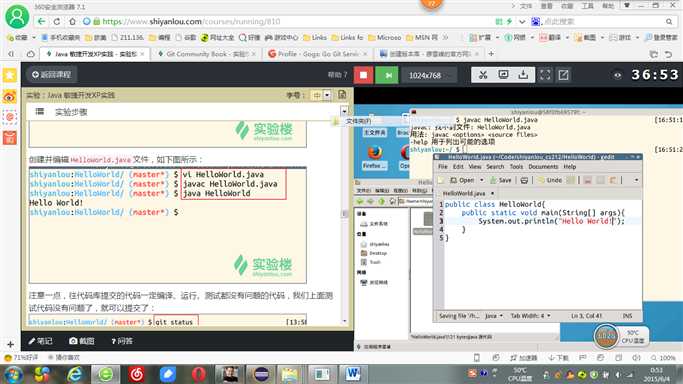Open Internet Explorer from the taskbar
Screen dimensions: 683x384
74,374
